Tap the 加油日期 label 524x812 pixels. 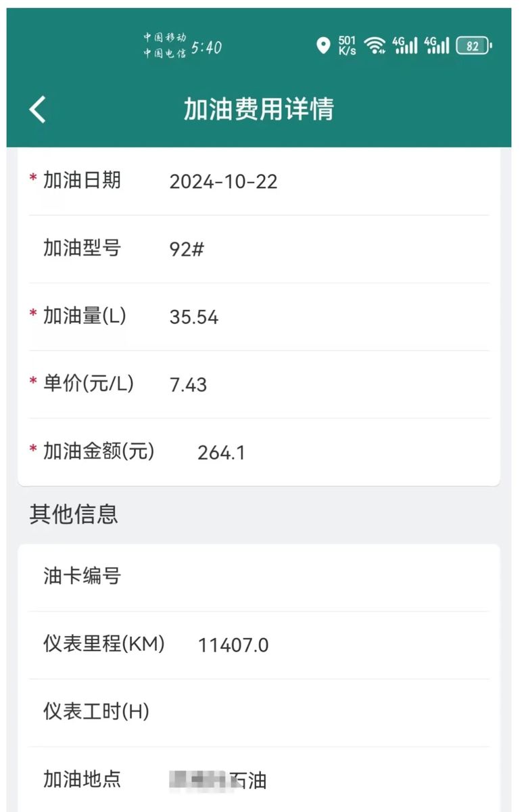tap(82, 181)
